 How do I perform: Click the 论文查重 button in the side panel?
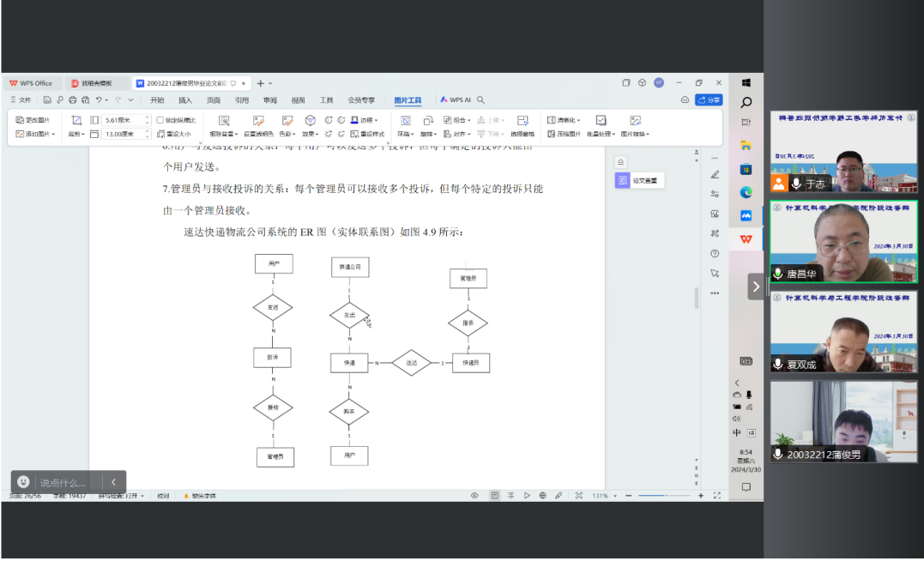(x=639, y=180)
